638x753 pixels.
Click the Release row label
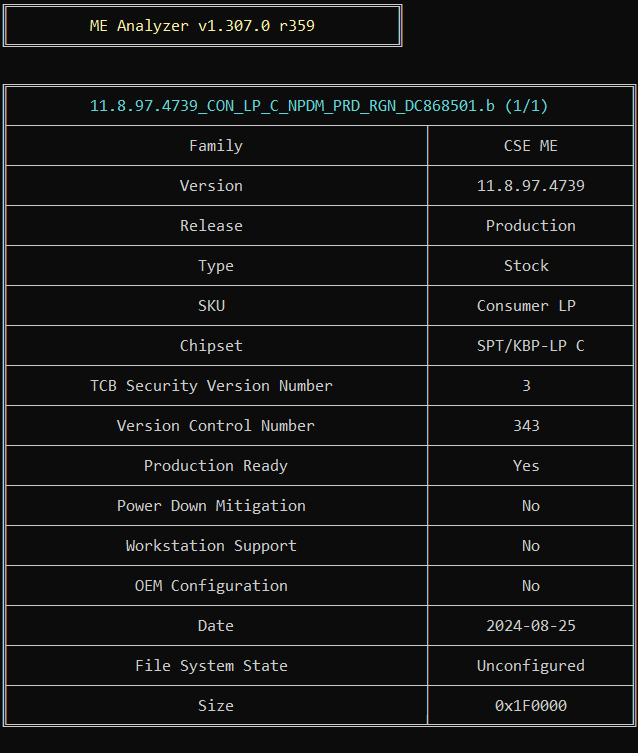(x=211, y=226)
